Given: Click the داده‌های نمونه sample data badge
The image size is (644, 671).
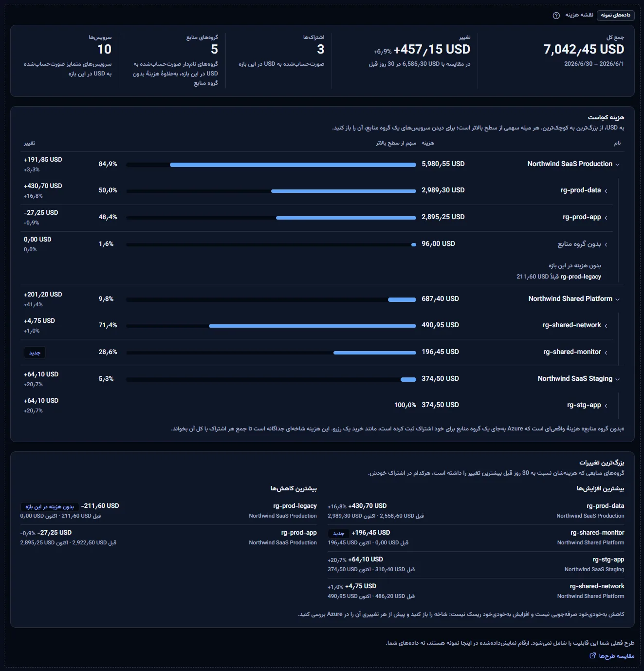Looking at the screenshot, I should click(x=615, y=15).
